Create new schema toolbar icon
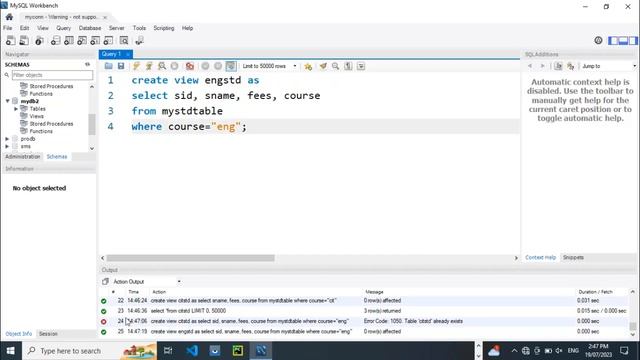Screen dimensions: 640x360 tap(55, 40)
